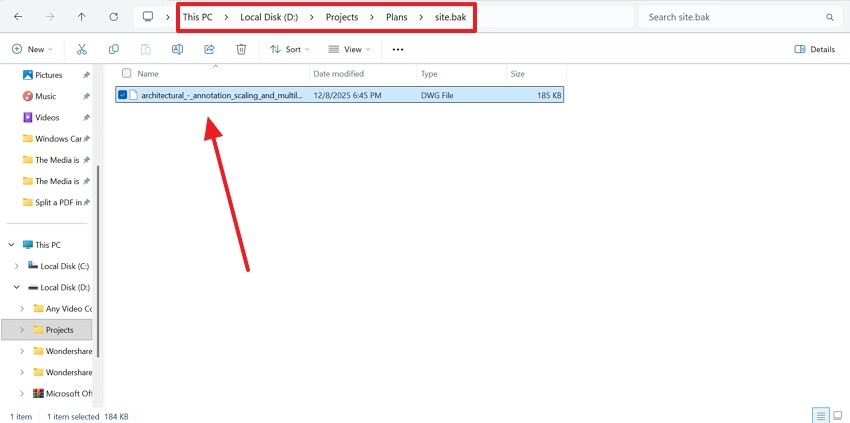Rename the selected file
Screen dimensions: 850x423
click(x=177, y=49)
